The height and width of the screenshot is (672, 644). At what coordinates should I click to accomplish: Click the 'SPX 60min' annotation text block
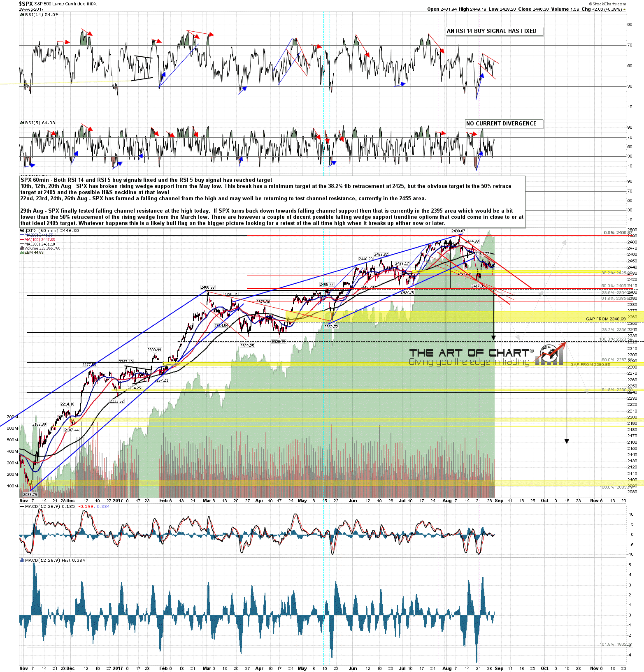(x=272, y=202)
